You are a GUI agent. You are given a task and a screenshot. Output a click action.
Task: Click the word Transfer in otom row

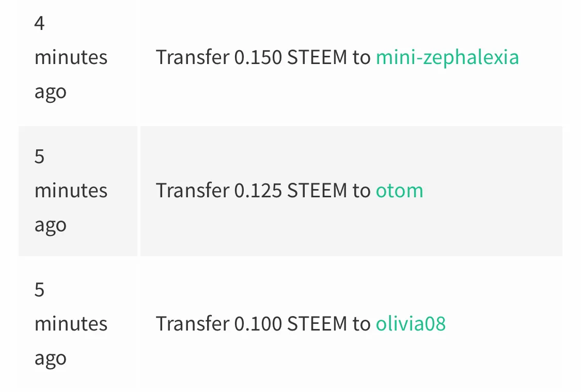(x=193, y=191)
